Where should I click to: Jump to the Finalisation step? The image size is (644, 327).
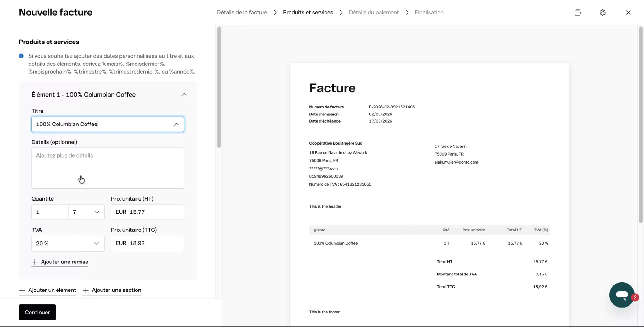(x=429, y=13)
